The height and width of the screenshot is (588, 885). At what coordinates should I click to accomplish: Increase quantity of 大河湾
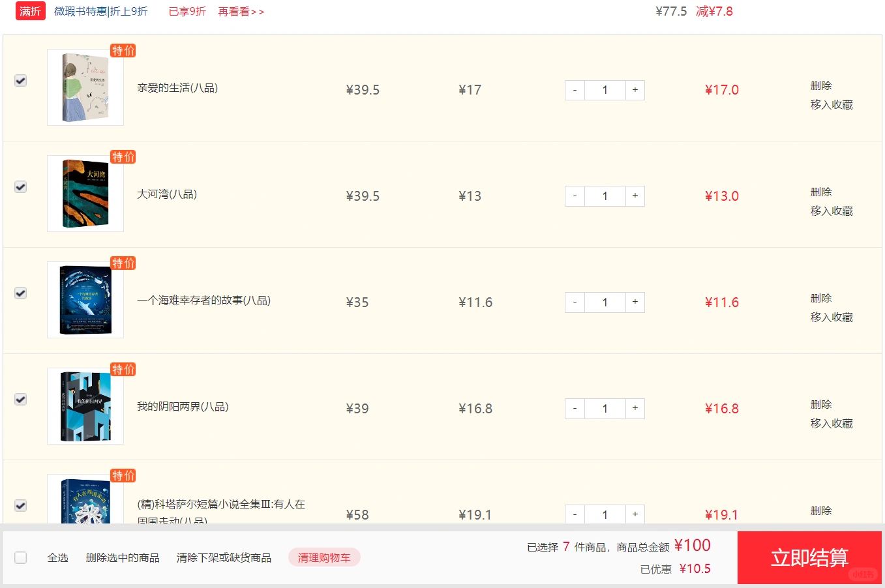tap(635, 196)
